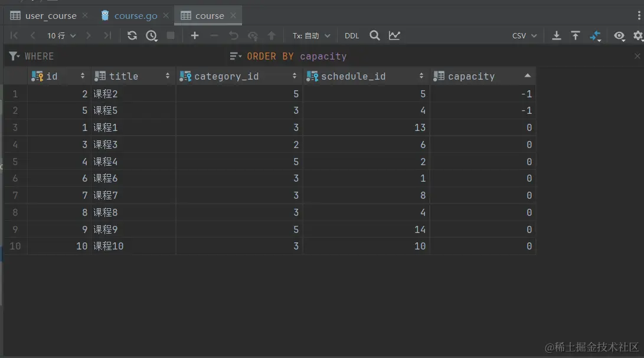Image resolution: width=644 pixels, height=358 pixels.
Task: Switch to the user_course tab
Action: [x=51, y=15]
